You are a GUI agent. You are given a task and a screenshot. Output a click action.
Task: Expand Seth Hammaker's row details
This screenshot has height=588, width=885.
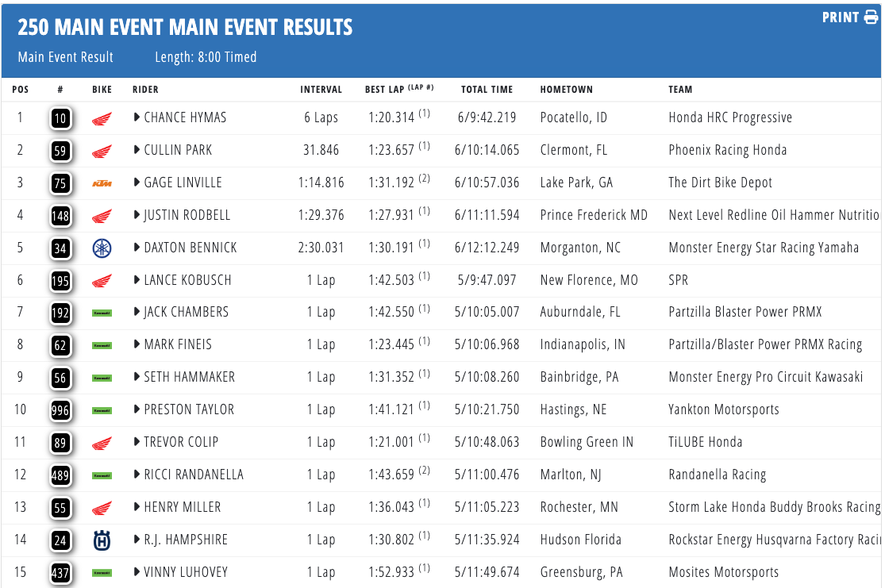coord(137,378)
